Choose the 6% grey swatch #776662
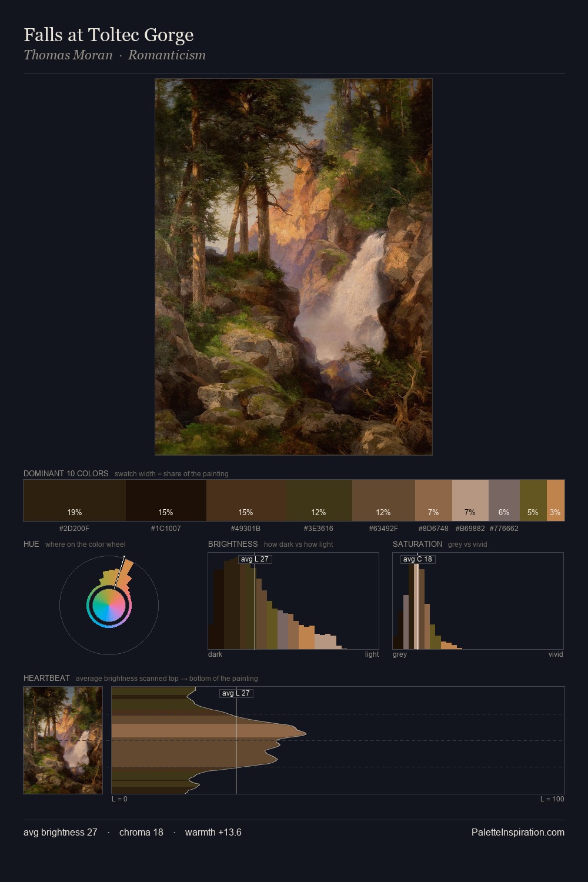Image resolution: width=588 pixels, height=882 pixels. [x=504, y=500]
